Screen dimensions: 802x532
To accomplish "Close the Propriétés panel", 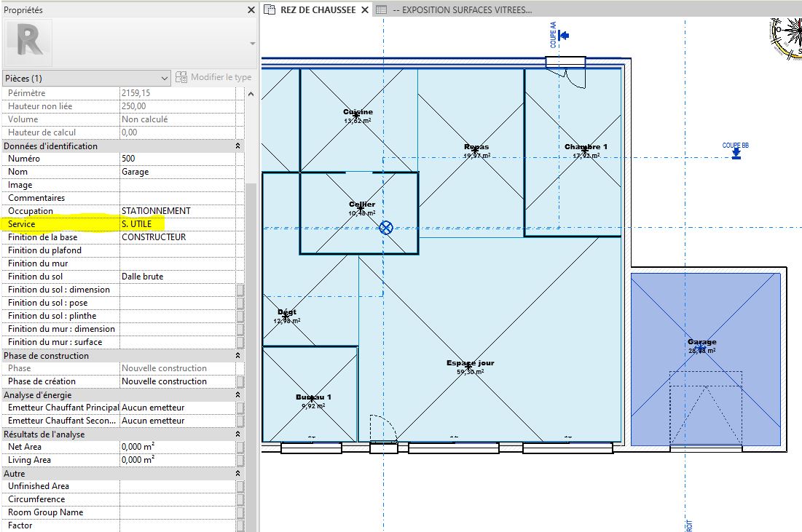I will pos(251,9).
